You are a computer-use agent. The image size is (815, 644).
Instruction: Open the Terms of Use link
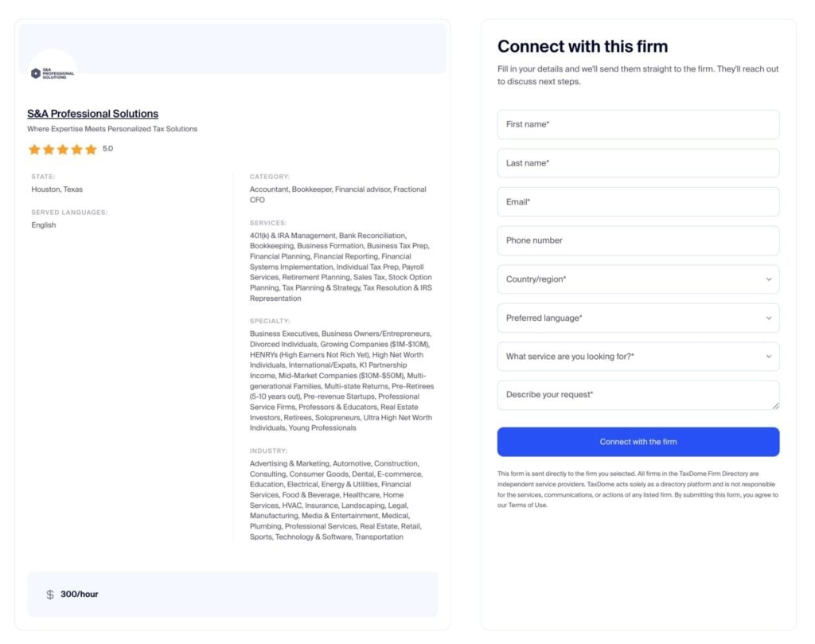pos(528,505)
